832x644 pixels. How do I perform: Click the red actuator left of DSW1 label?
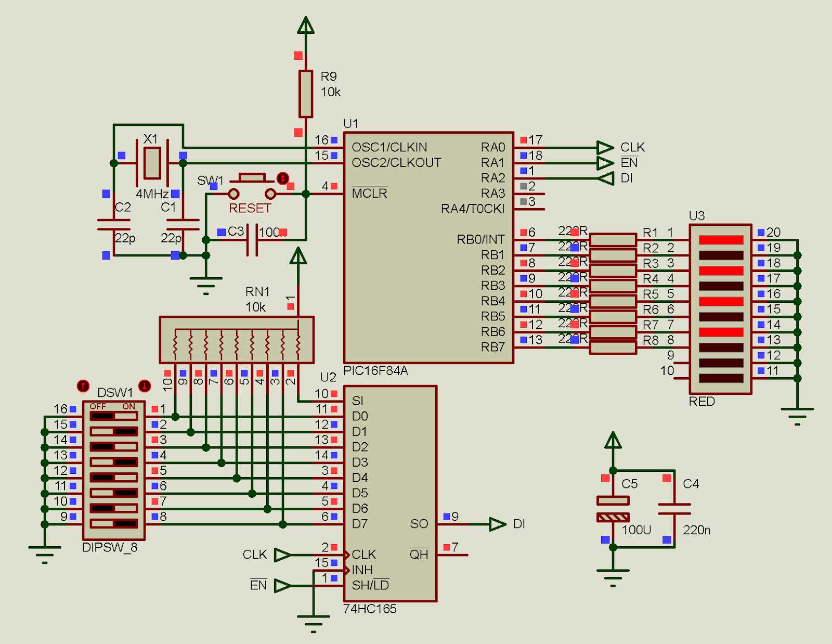[x=83, y=386]
